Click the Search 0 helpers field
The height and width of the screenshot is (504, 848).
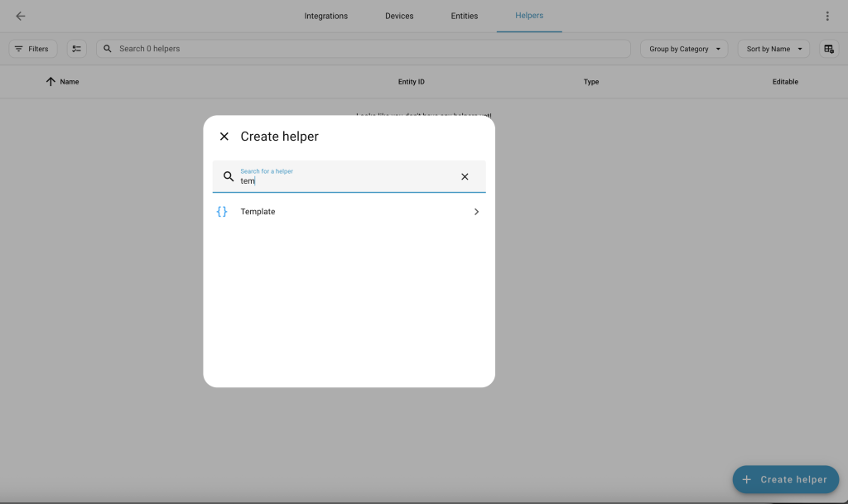(x=364, y=49)
